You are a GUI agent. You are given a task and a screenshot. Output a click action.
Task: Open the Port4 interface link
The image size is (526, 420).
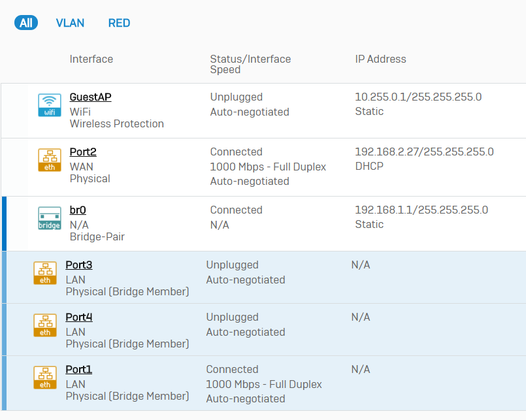[x=79, y=317]
